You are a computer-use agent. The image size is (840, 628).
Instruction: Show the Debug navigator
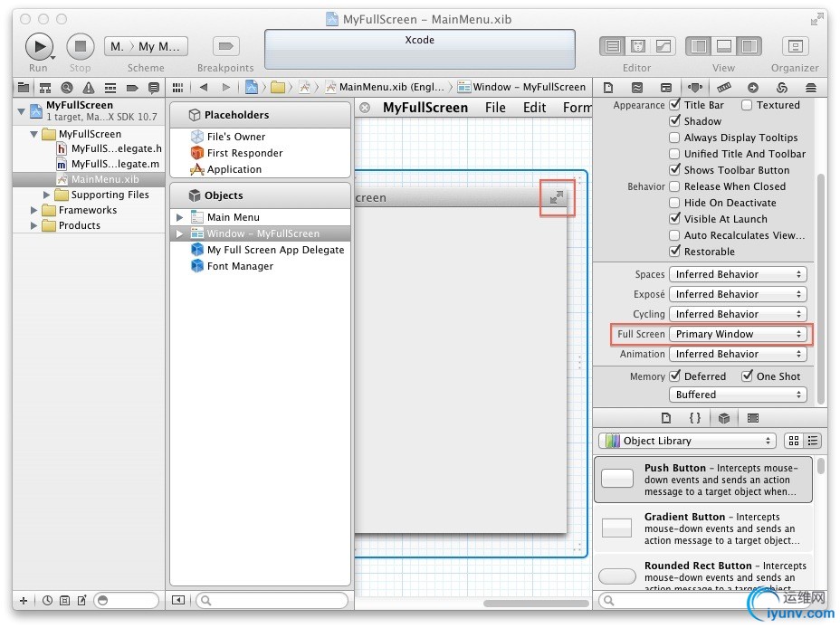[110, 87]
